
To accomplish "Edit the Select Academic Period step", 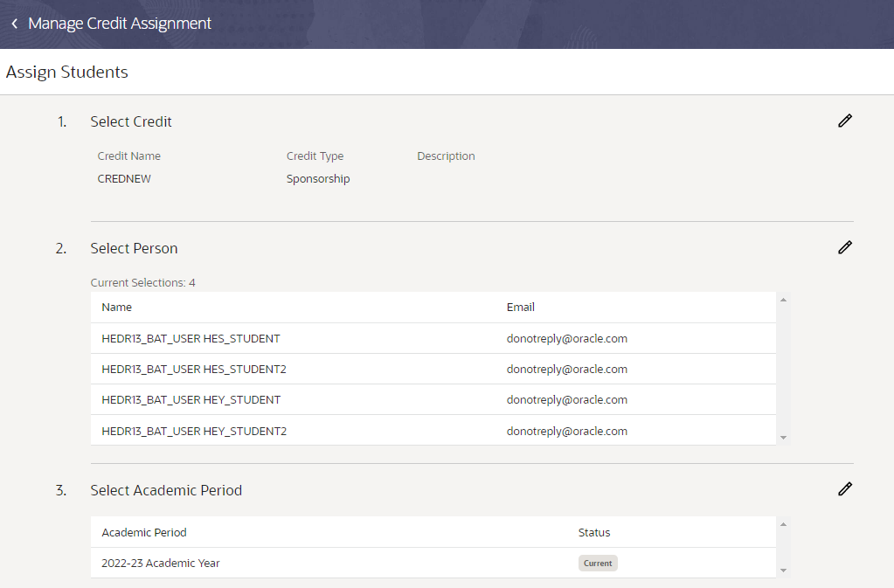I will 844,489.
